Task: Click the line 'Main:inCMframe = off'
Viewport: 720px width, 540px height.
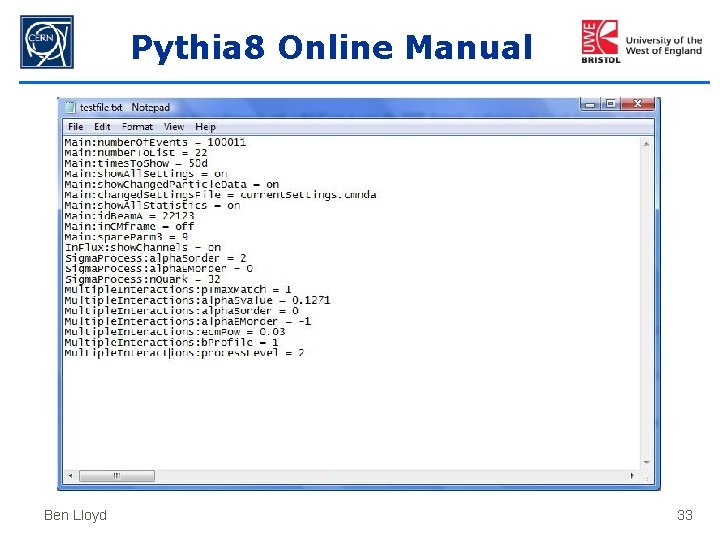Action: 129,226
